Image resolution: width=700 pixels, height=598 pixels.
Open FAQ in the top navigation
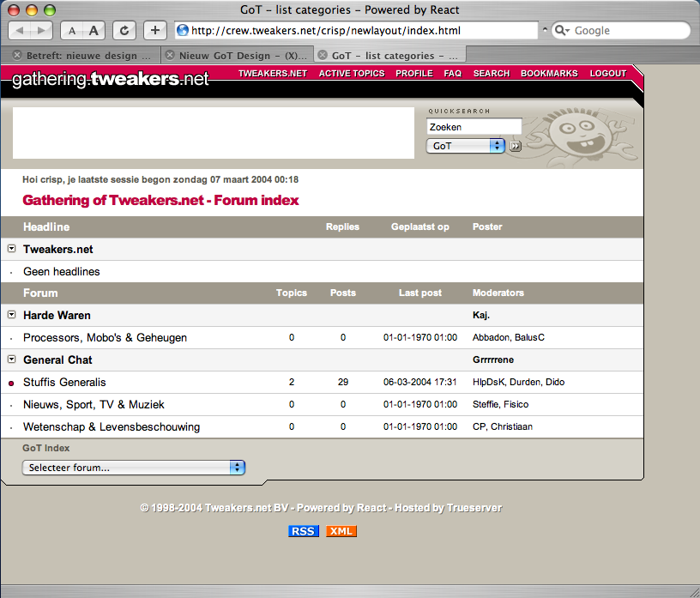(x=453, y=74)
